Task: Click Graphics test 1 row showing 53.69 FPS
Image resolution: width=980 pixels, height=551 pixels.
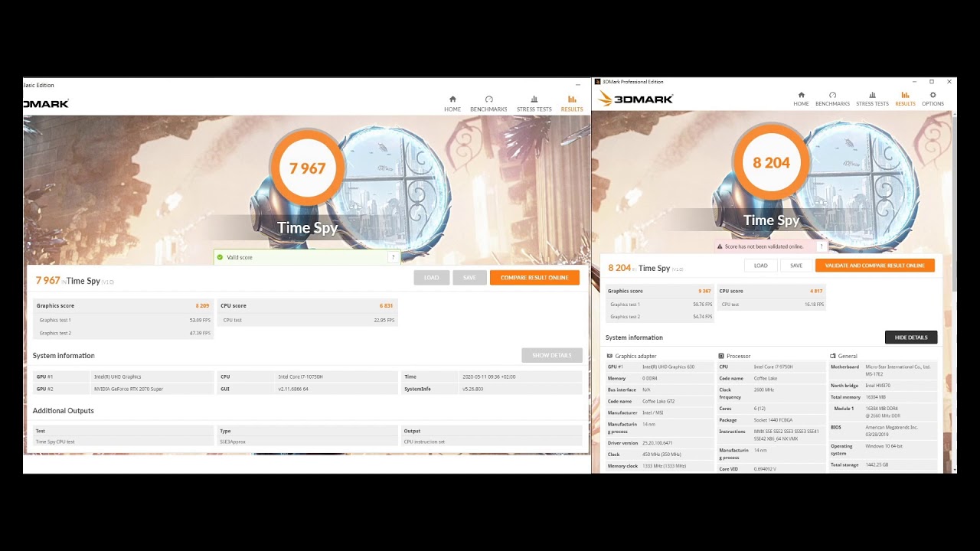Action: pyautogui.click(x=123, y=320)
